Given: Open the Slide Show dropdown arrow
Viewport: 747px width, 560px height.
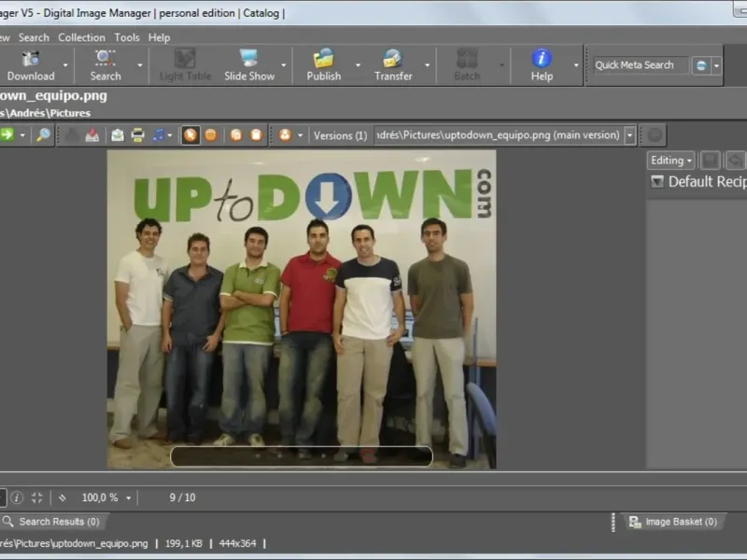Looking at the screenshot, I should click(284, 65).
